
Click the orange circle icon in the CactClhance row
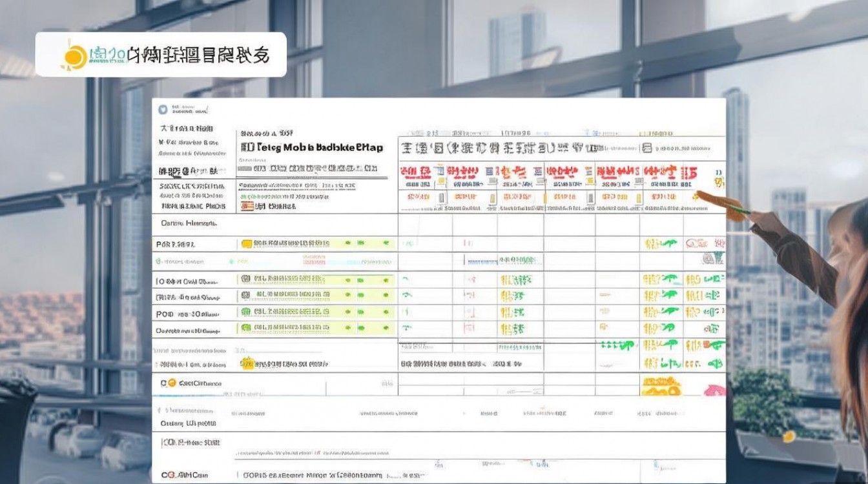172,383
